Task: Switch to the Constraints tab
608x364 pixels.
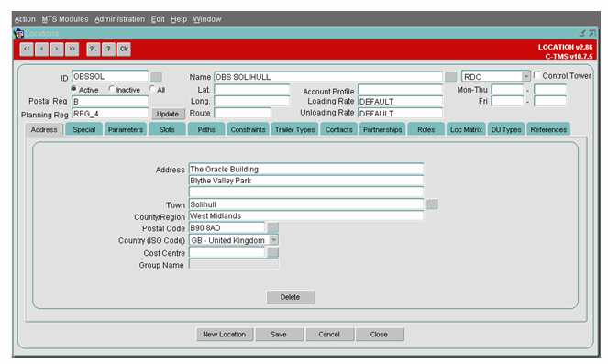Action: pos(248,129)
